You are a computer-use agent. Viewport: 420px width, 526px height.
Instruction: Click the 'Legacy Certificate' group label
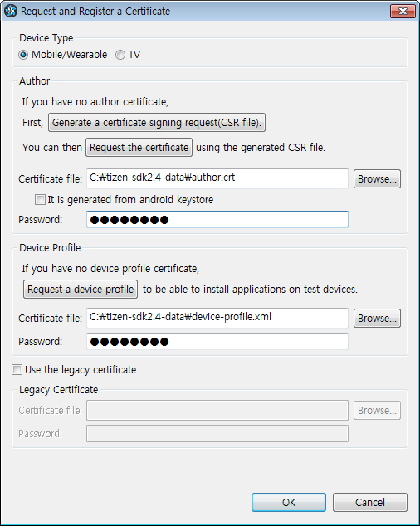point(58,389)
